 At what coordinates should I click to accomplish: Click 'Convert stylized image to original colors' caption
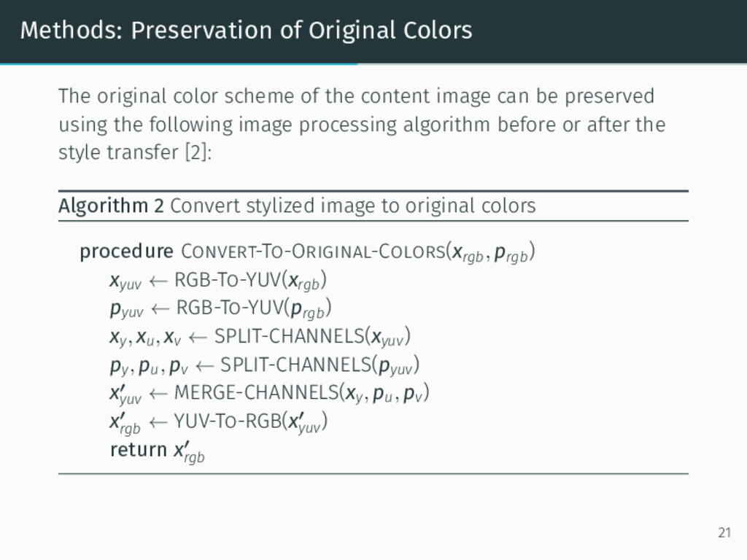(352, 206)
